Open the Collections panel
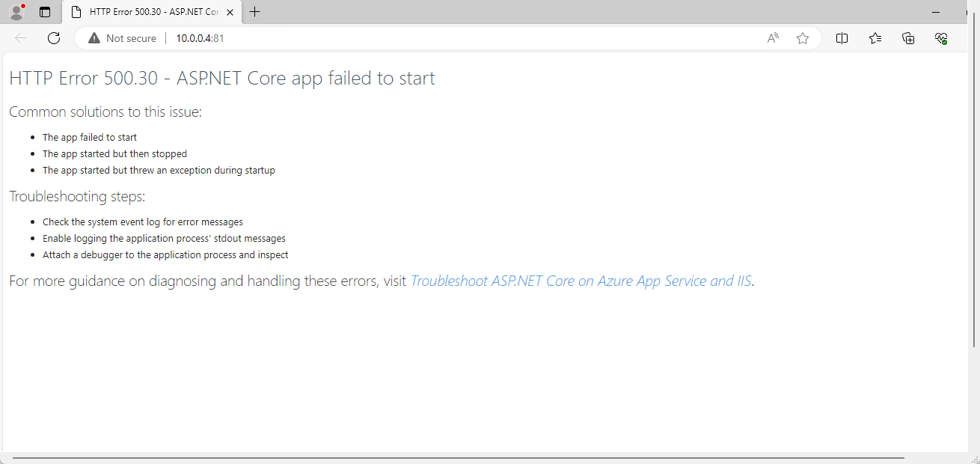Viewport: 980px width, 464px height. 908,38
